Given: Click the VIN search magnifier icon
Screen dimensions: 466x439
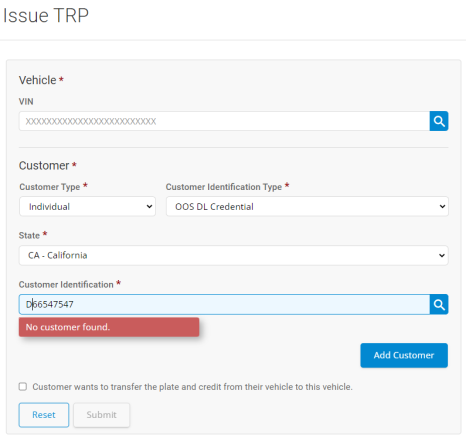Looking at the screenshot, I should 439,121.
